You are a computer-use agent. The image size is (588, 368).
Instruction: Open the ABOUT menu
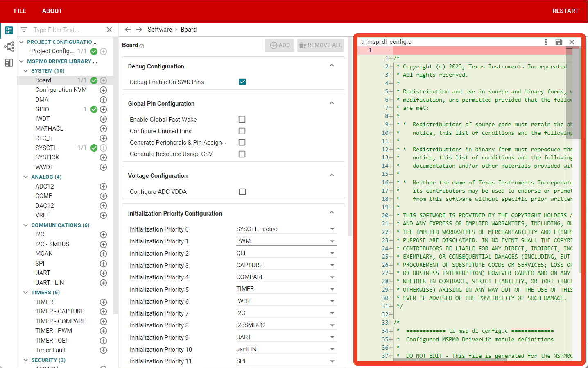coord(52,11)
